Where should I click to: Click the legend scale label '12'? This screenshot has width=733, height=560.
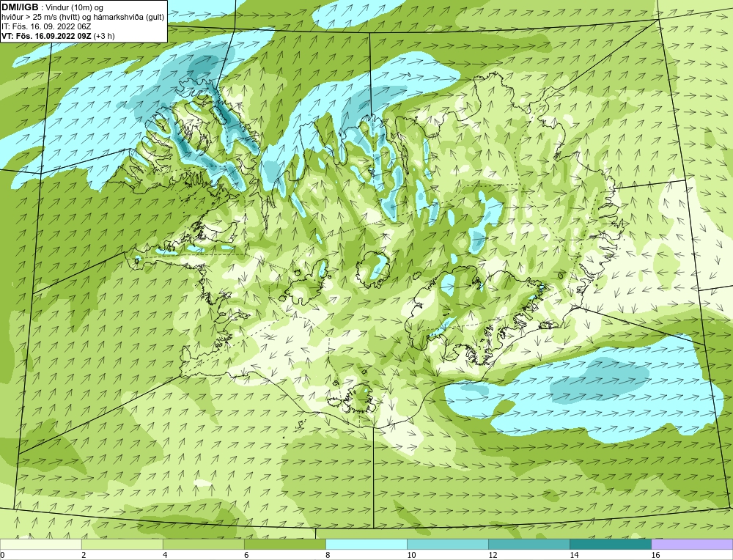[x=493, y=555]
